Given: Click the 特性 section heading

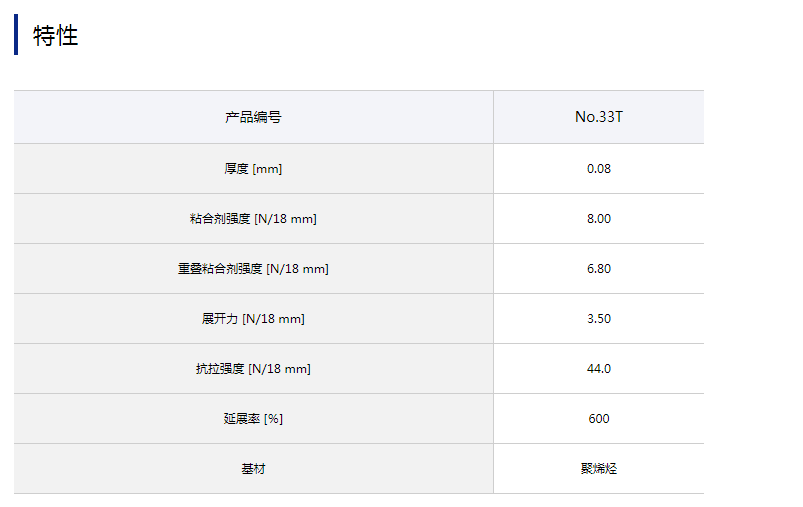Looking at the screenshot, I should pos(55,36).
